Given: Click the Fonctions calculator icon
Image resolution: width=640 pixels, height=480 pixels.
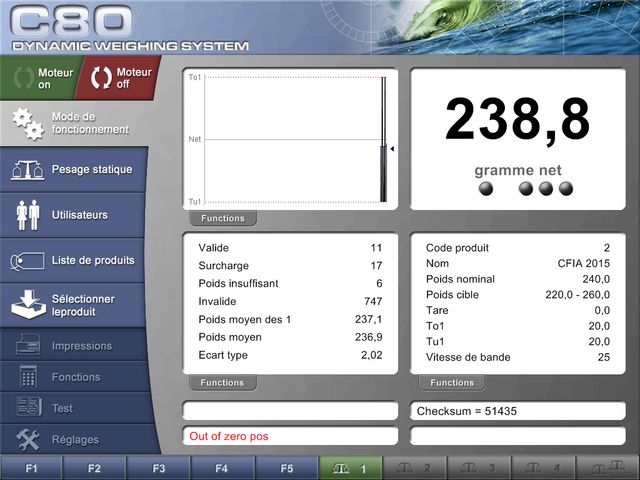Looking at the screenshot, I should pos(29,377).
